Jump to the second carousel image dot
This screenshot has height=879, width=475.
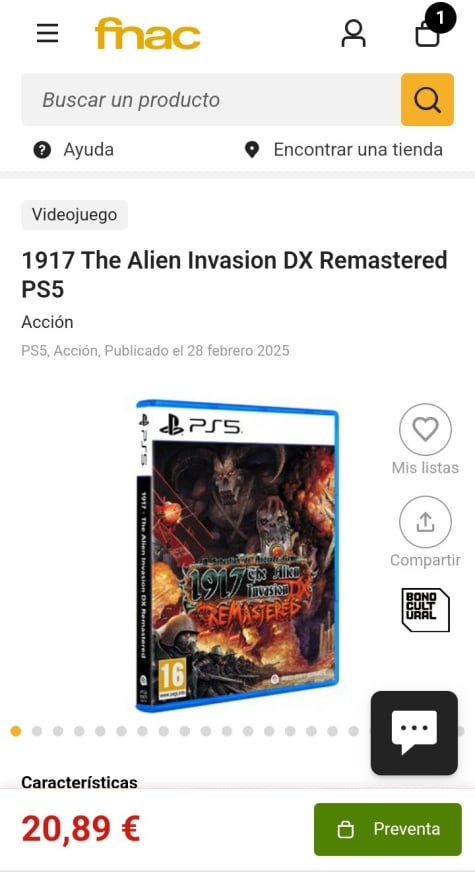[x=37, y=731]
